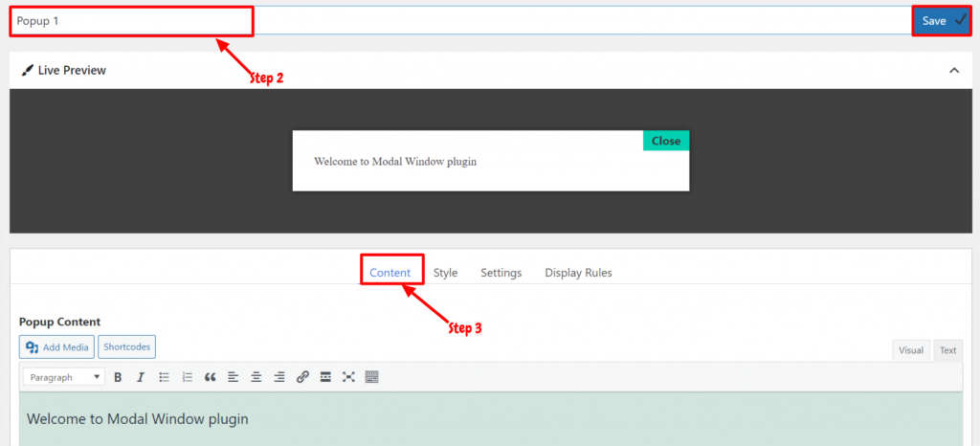The image size is (980, 446).
Task: Switch to the Content tab
Action: point(390,273)
